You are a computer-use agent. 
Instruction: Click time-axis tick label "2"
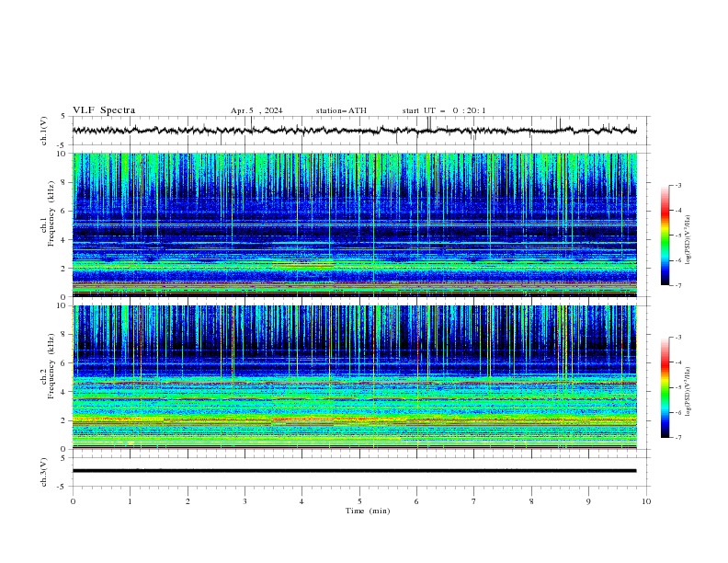tap(188, 501)
